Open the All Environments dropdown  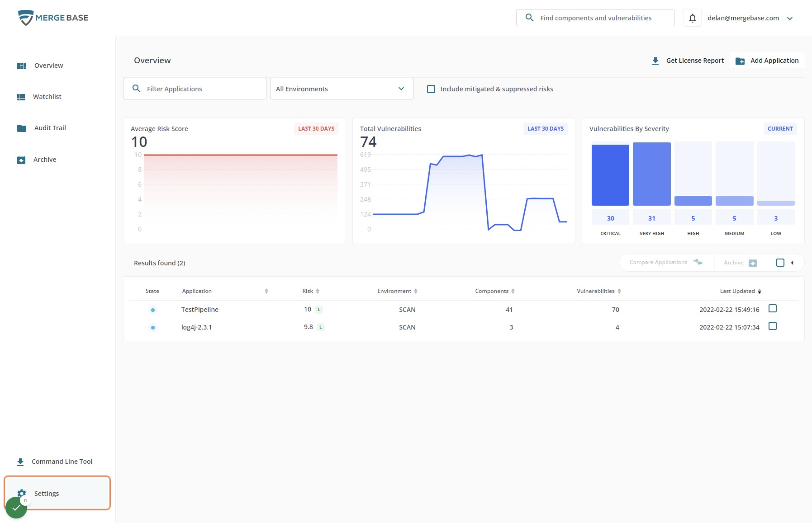click(x=342, y=89)
